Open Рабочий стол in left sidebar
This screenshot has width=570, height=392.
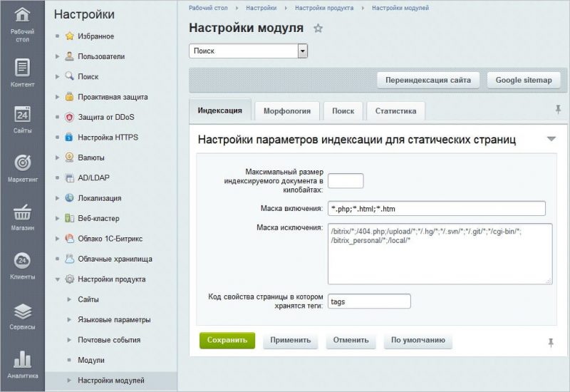(22, 22)
